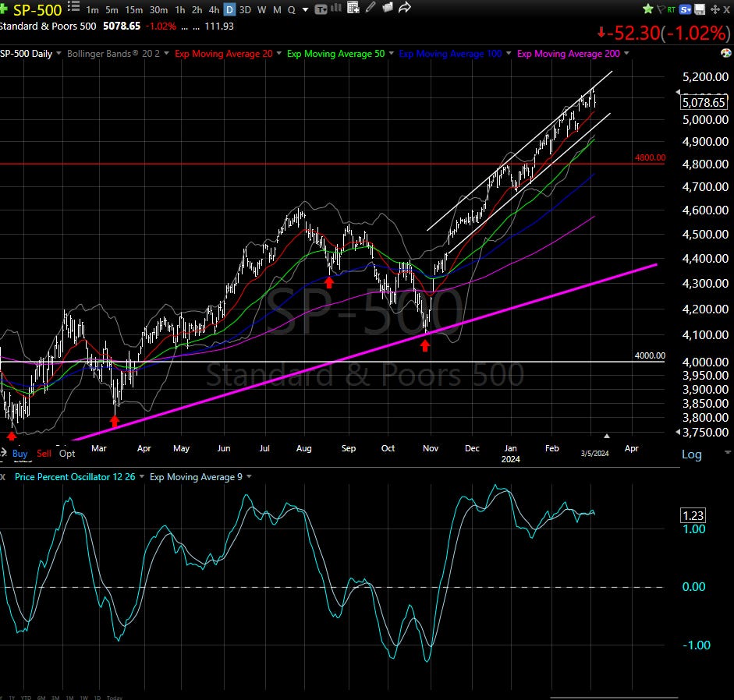The height and width of the screenshot is (700, 734).
Task: Toggle the Log scale setting
Action: 691,454
